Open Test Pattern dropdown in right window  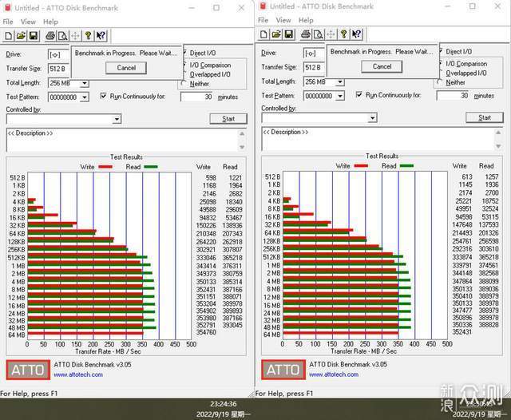point(340,96)
